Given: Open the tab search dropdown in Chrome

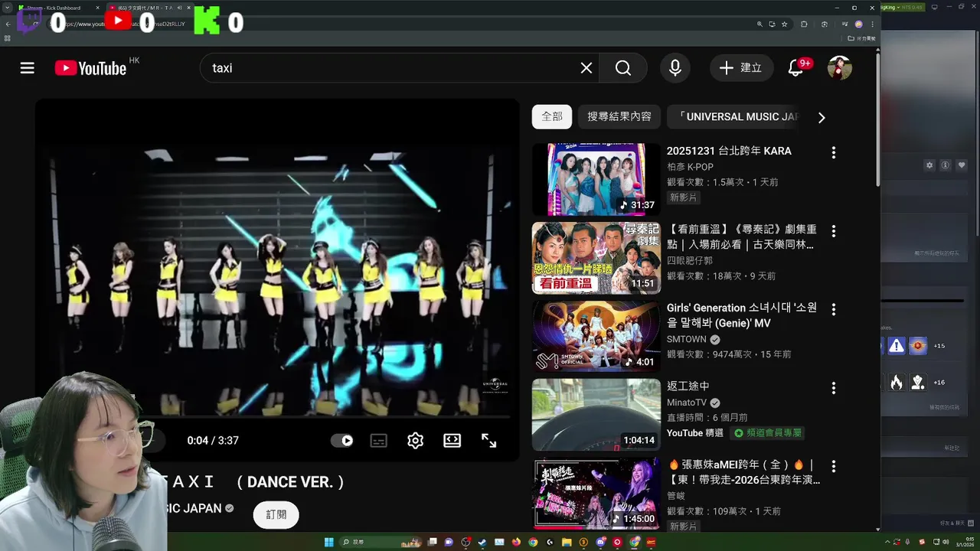Looking at the screenshot, I should point(8,8).
